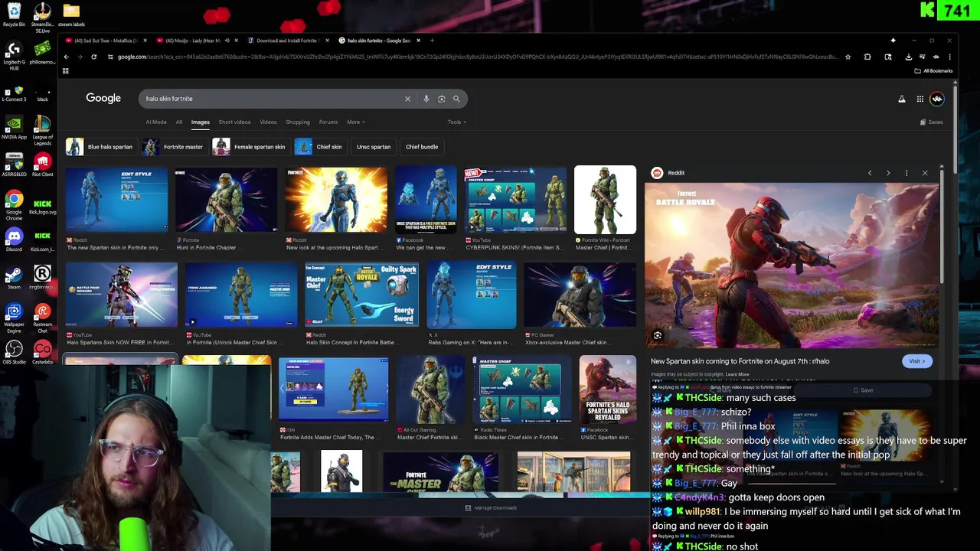
Task: Open the Guilty Spark Energy Sword concept thumbnail
Action: (361, 295)
